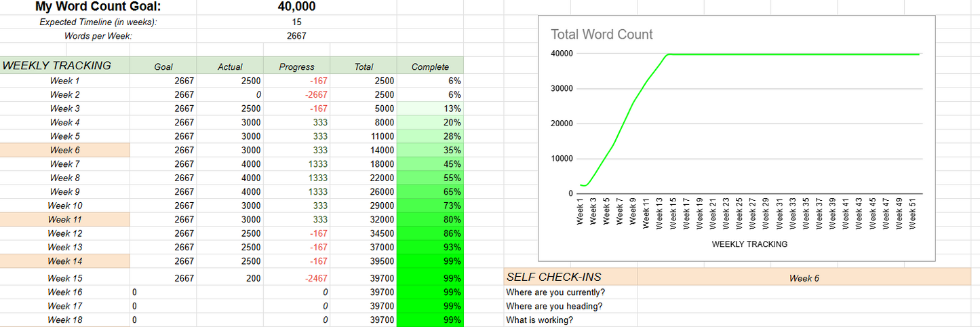Select the Week 15 Actual cell 200

tap(230, 278)
